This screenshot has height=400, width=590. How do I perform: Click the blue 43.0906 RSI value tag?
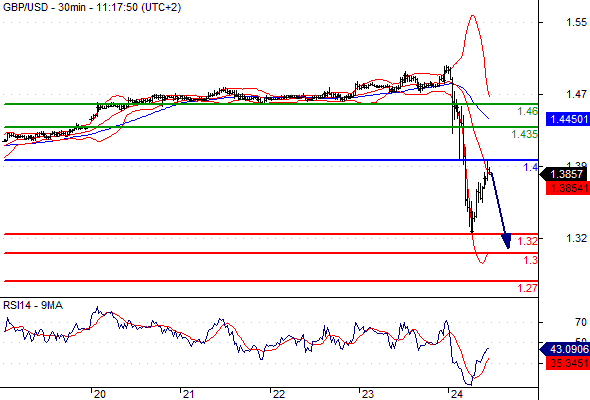click(x=565, y=349)
